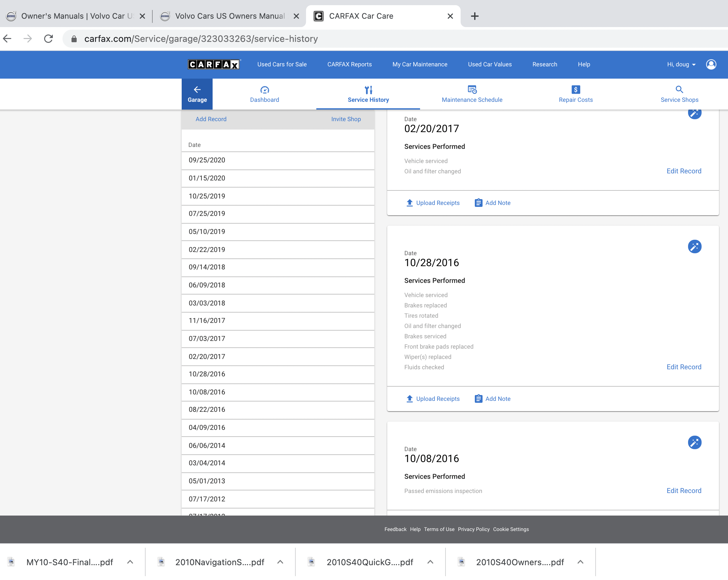Close the Volvo Cars US Owners Manual tab
Image resolution: width=728 pixels, height=580 pixels.
(x=296, y=16)
